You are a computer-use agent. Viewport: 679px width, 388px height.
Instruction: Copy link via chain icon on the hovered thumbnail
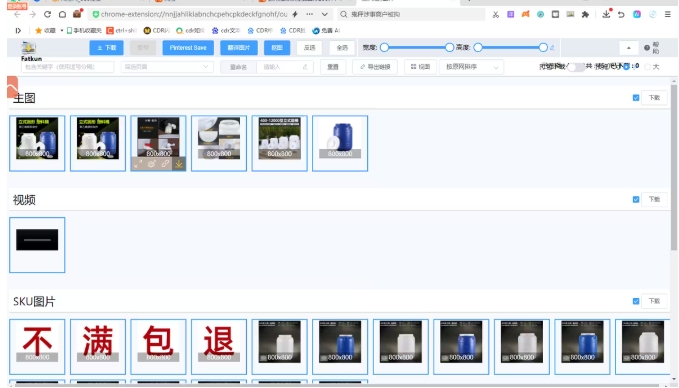(x=165, y=164)
